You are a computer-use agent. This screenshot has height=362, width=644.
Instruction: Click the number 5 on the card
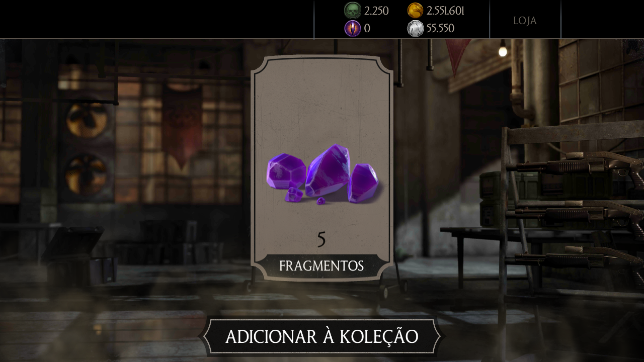(321, 240)
